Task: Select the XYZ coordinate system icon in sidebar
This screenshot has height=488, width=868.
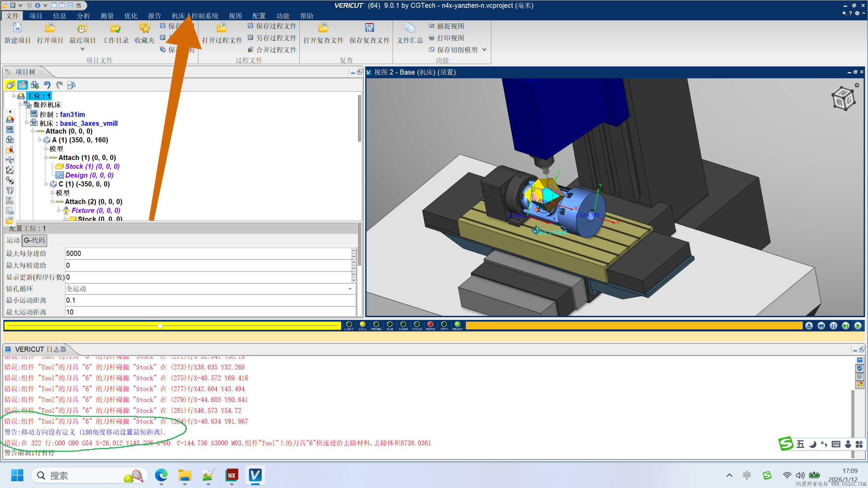Action: (x=10, y=169)
